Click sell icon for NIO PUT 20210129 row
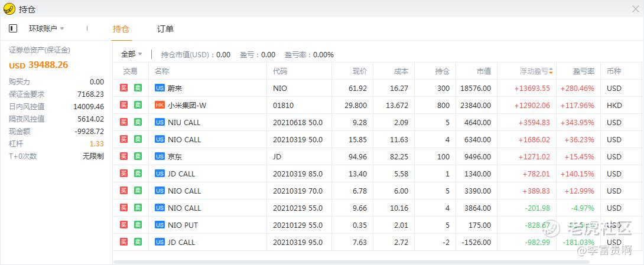Image resolution: width=644 pixels, height=265 pixels. (x=138, y=225)
